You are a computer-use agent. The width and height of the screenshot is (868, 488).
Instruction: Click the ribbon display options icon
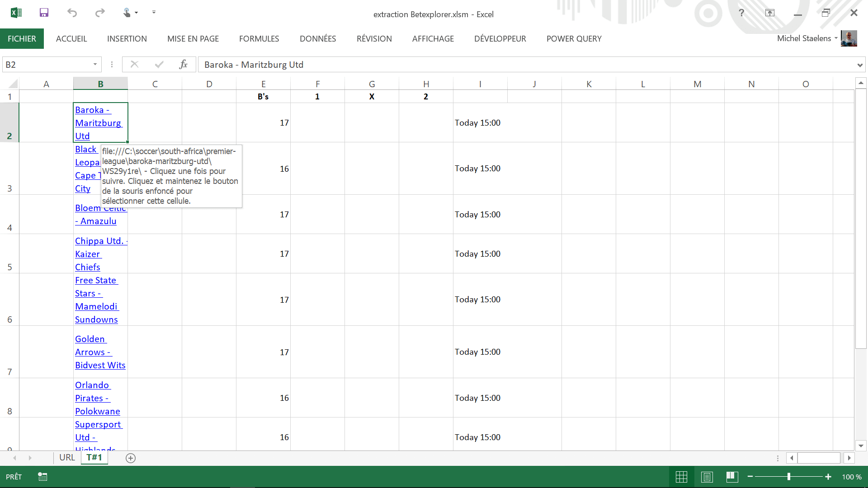[770, 13]
